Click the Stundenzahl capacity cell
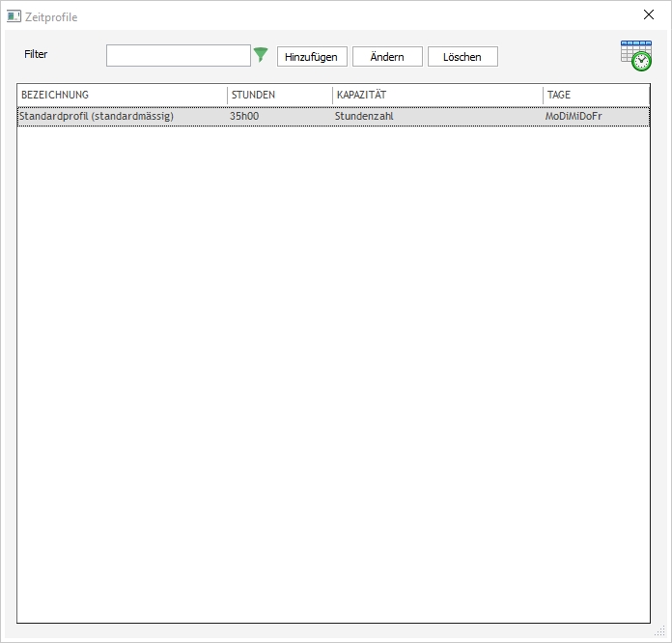 tap(364, 117)
